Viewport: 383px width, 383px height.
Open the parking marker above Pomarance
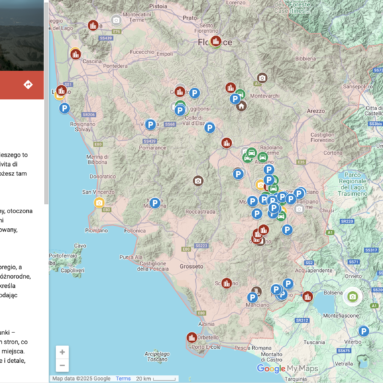coord(151,125)
